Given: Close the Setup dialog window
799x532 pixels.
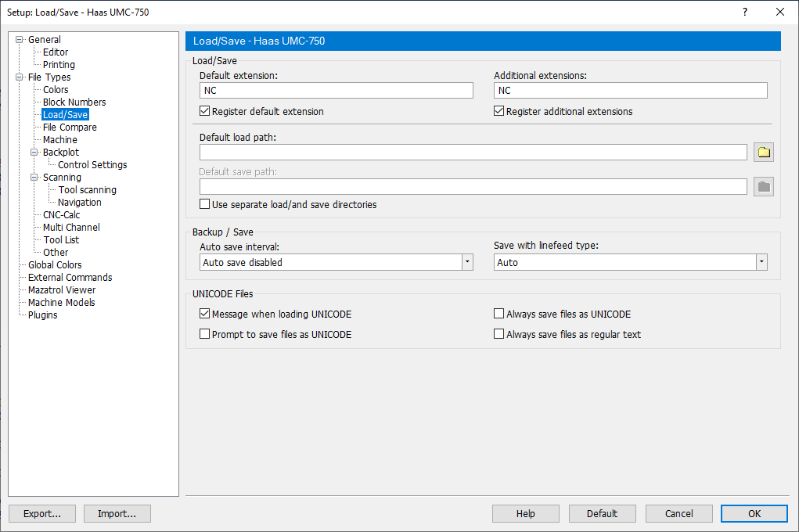Looking at the screenshot, I should 780,12.
